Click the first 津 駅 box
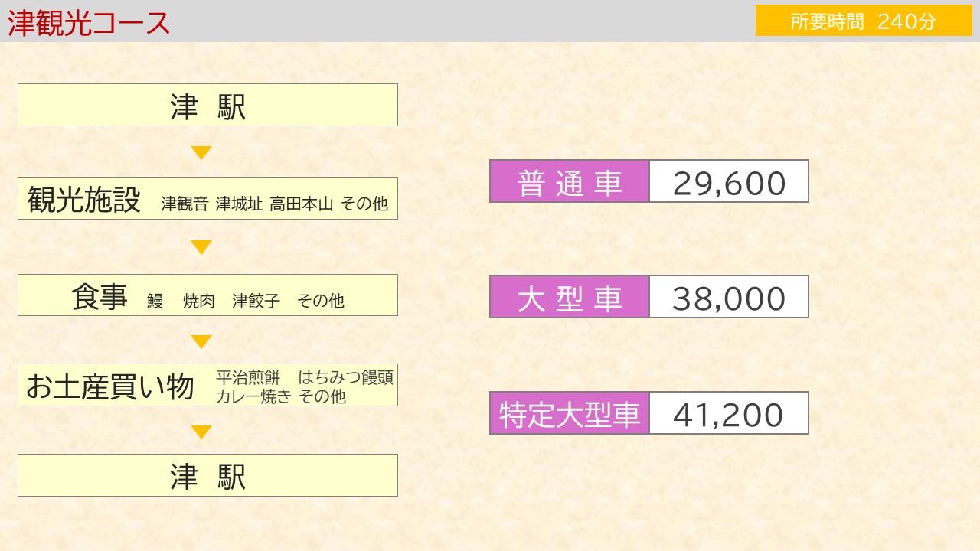The image size is (980, 551). 207,105
